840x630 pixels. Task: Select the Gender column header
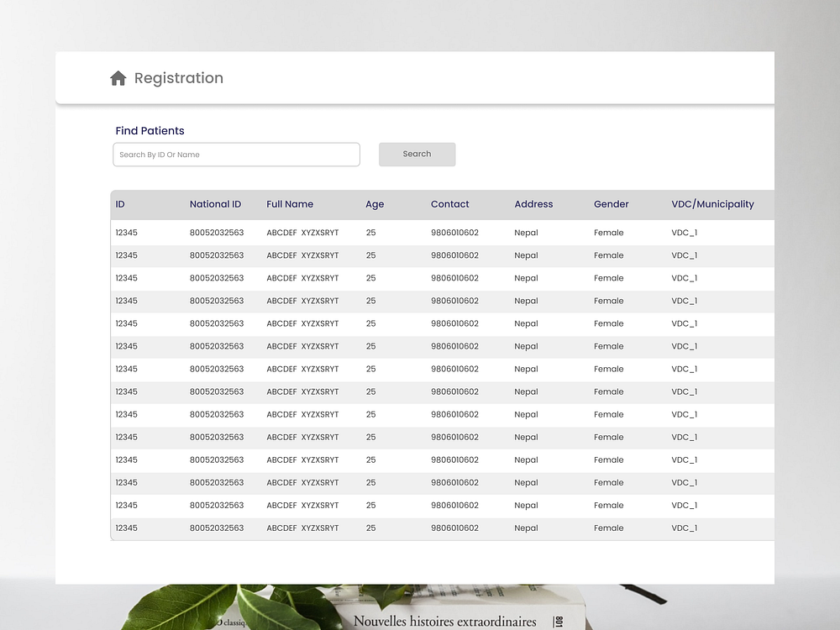tap(611, 204)
